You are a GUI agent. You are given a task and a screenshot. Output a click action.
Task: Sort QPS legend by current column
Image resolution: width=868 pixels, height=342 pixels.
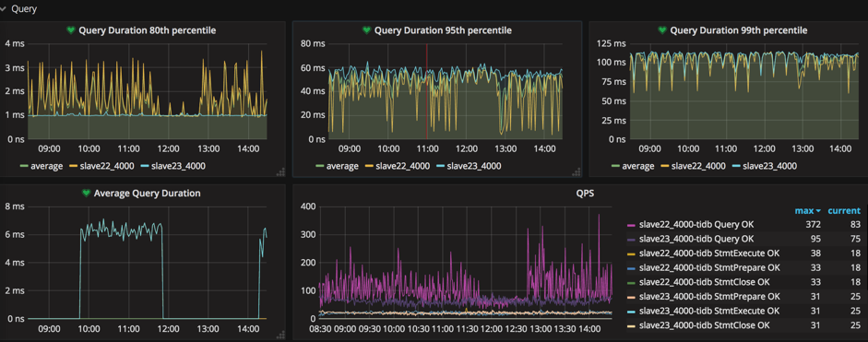(844, 211)
